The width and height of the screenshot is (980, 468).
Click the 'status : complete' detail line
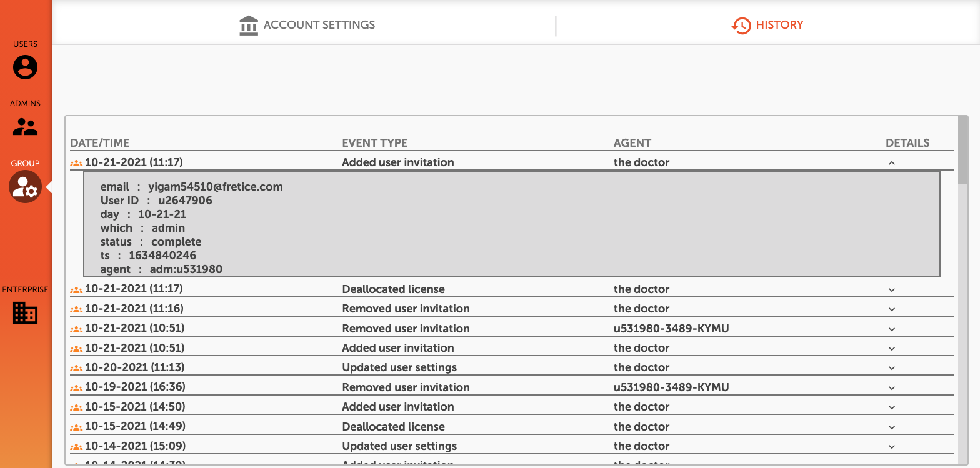pyautogui.click(x=151, y=242)
